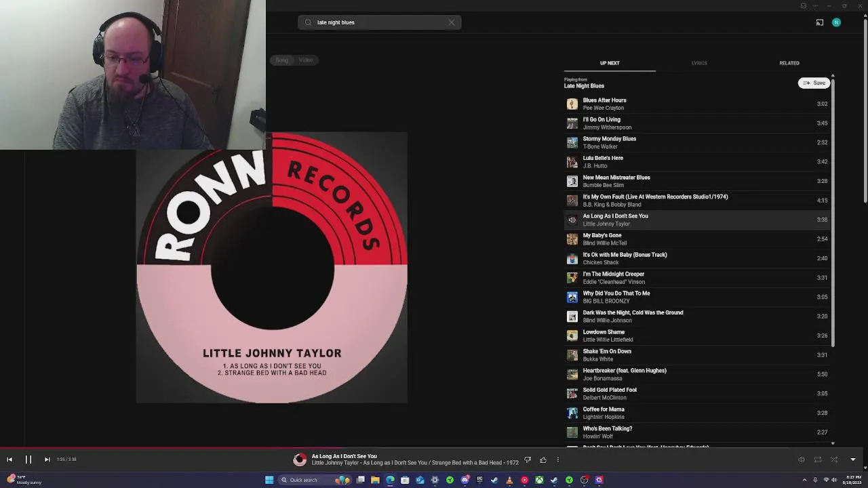
Task: Play I'm The Midnight Creeper
Action: click(x=697, y=278)
